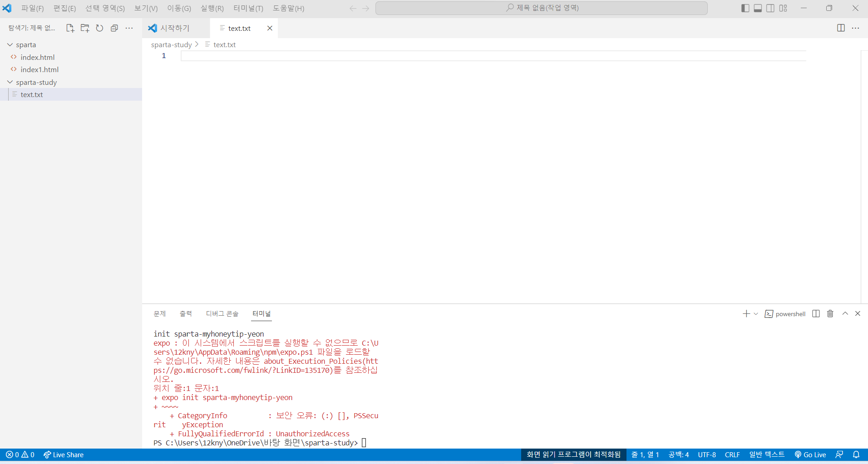The image size is (868, 464).
Task: Open terminal launch profile dropdown arrow
Action: (x=756, y=314)
